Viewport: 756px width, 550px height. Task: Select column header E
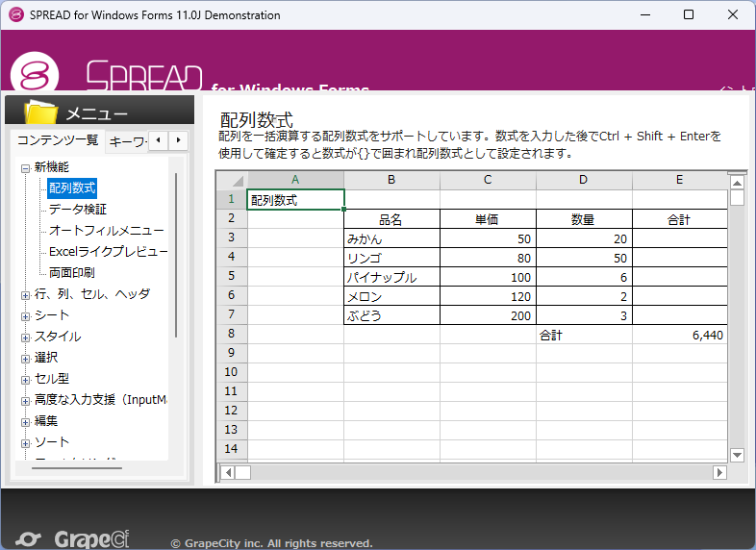(679, 180)
